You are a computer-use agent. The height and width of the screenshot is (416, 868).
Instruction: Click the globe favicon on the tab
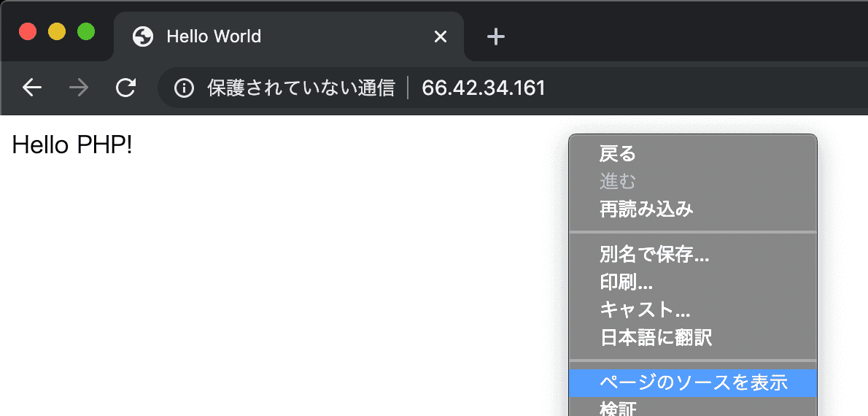click(143, 36)
